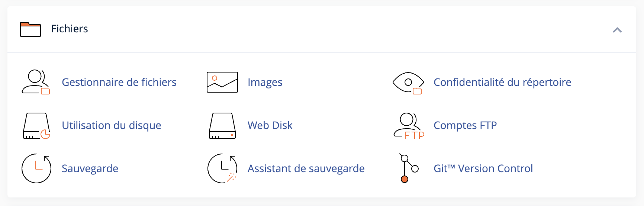Click the Comptes FTP user icon

click(409, 126)
